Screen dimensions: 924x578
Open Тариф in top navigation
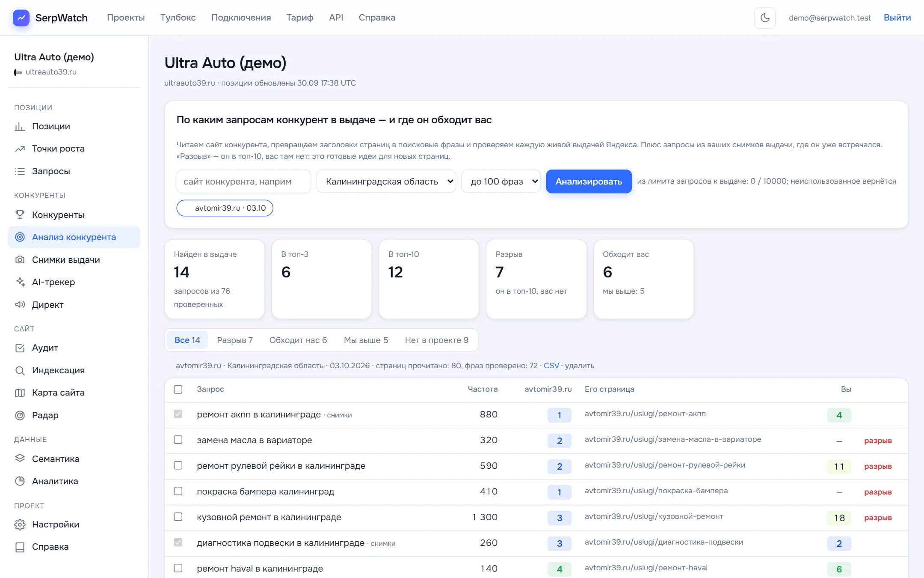[x=300, y=18]
